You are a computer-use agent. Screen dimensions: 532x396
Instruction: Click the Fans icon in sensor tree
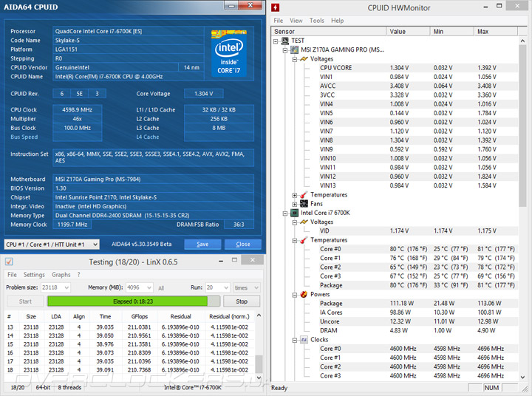tap(304, 204)
